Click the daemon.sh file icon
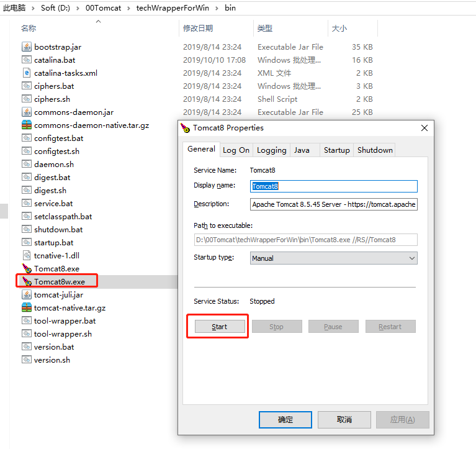 (x=27, y=165)
